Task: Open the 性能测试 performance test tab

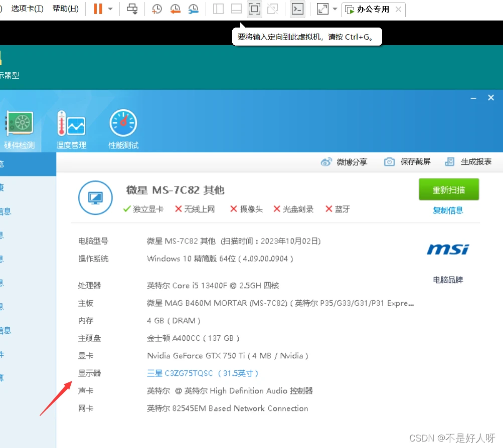Action: coord(123,130)
